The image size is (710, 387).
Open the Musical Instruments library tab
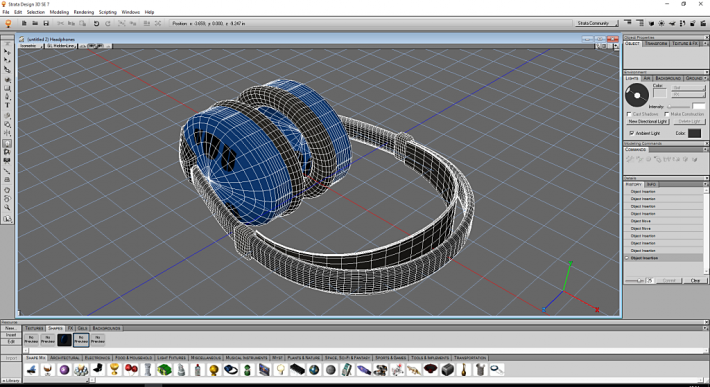[x=246, y=358]
